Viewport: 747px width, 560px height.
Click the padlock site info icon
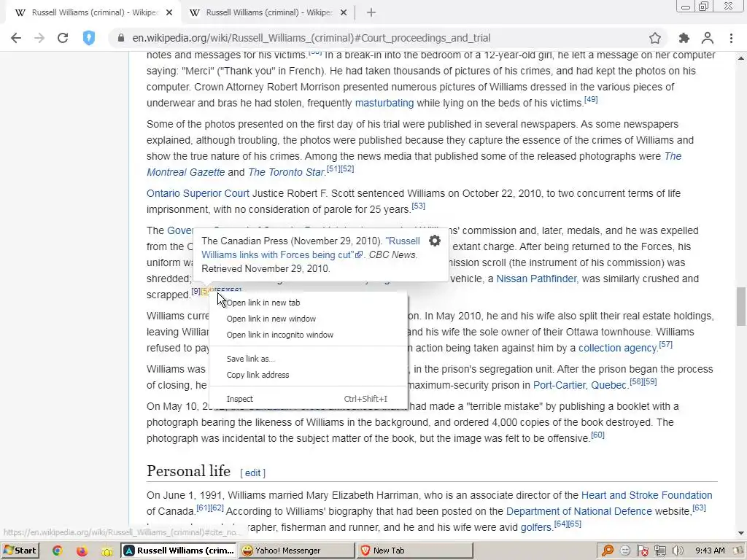pyautogui.click(x=120, y=38)
